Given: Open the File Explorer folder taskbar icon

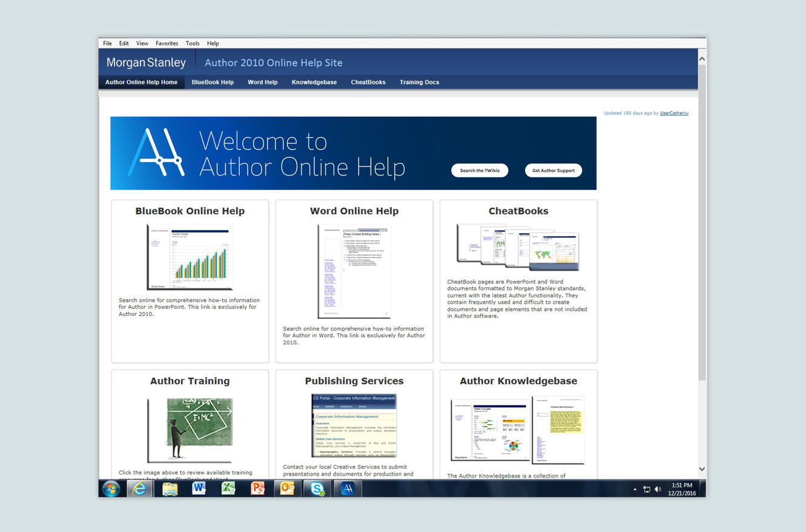Looking at the screenshot, I should (170, 488).
